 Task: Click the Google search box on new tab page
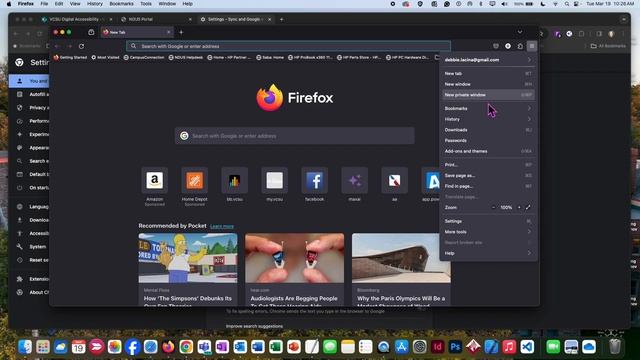click(x=295, y=136)
